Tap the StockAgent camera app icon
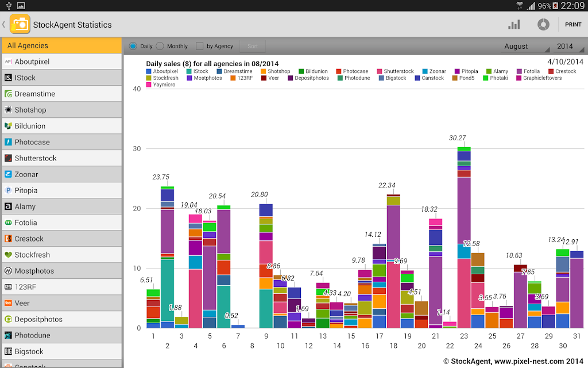 (20, 24)
